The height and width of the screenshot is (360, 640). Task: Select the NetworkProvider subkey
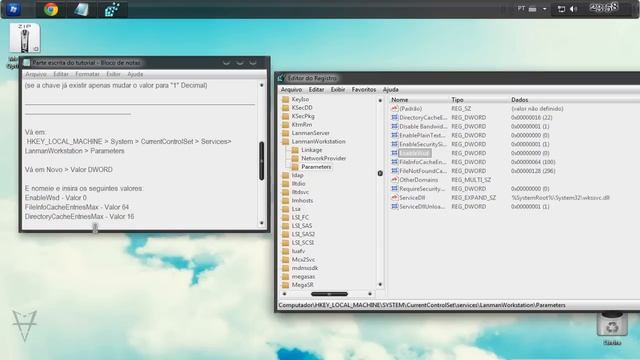tap(323, 158)
